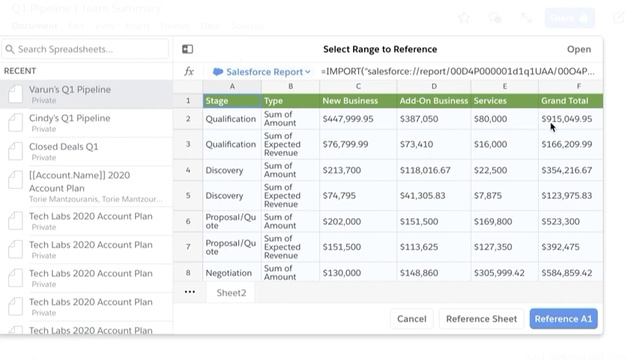
Task: Click the Type header cell
Action: coord(290,101)
